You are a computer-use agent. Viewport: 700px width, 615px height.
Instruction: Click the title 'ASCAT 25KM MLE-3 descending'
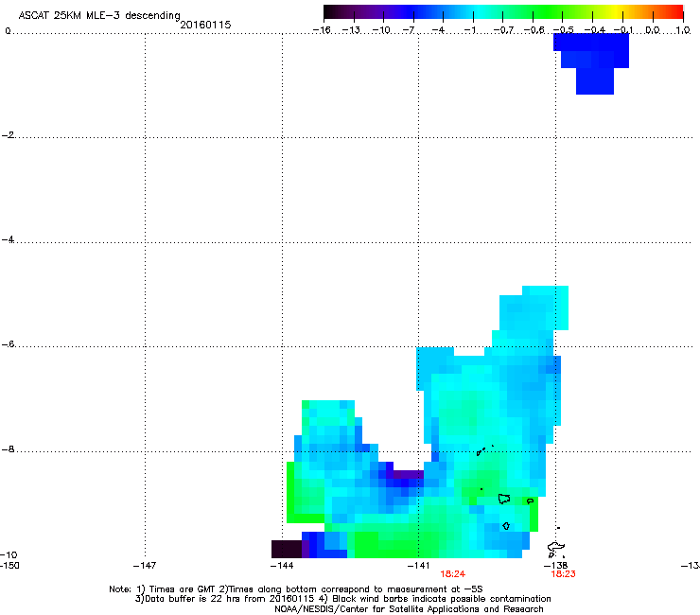point(99,15)
